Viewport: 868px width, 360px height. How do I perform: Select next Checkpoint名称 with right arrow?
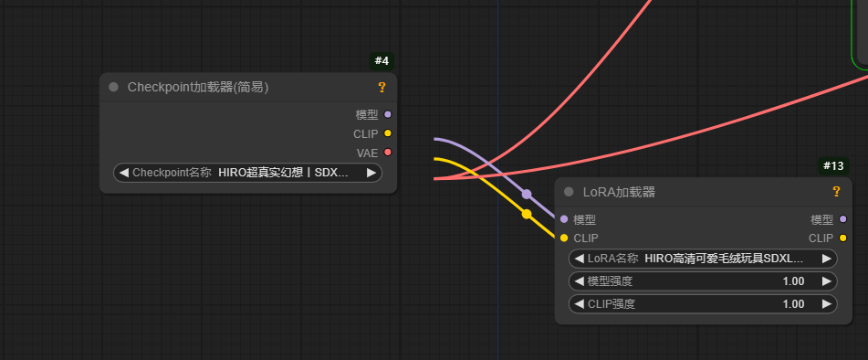(371, 173)
